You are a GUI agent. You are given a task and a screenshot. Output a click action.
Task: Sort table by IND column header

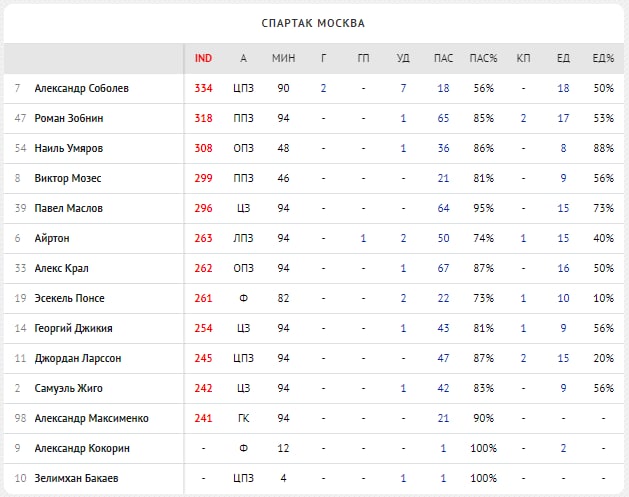point(203,58)
